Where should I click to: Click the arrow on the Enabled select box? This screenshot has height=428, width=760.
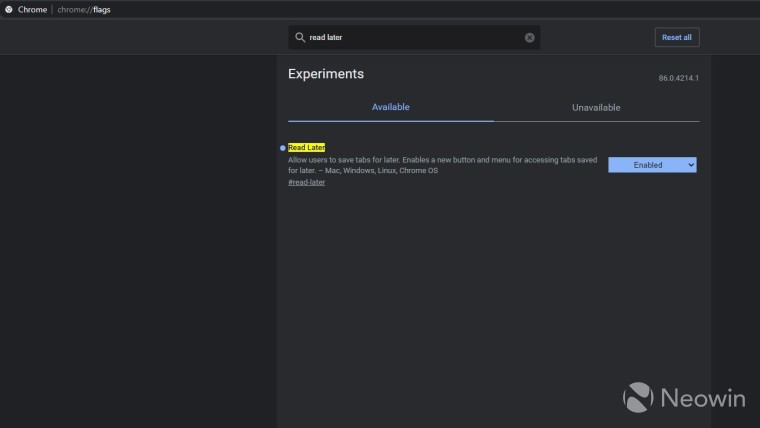coord(690,165)
